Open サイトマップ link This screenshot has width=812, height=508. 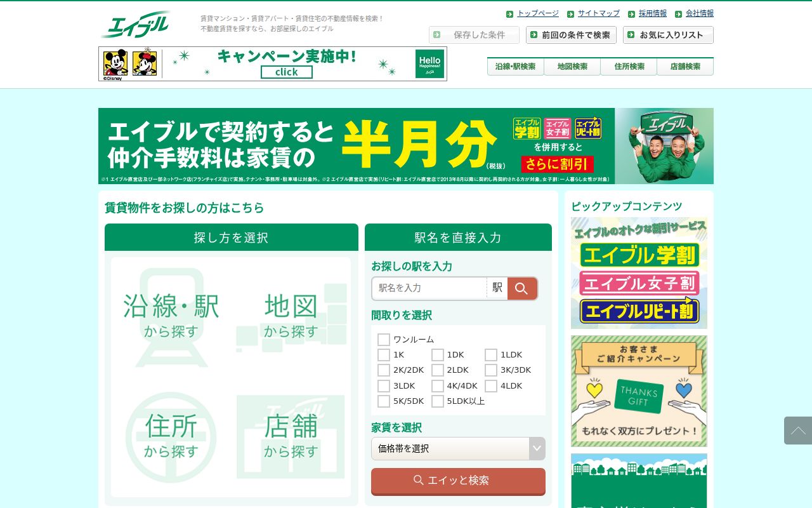599,13
